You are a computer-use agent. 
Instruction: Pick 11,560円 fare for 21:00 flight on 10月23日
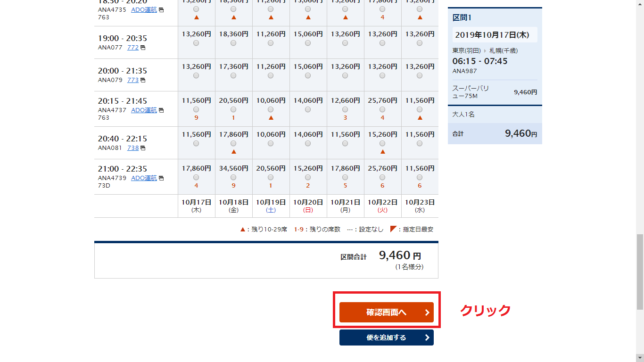[x=420, y=177]
